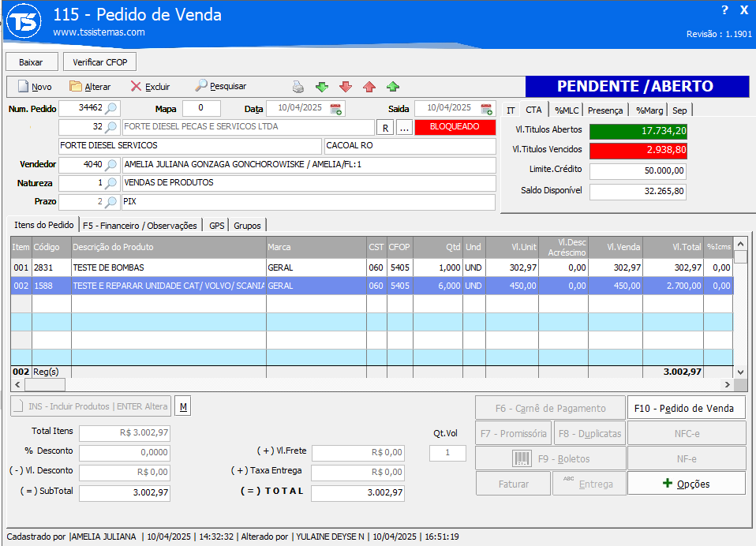The image size is (756, 546).
Task: Click the Alterar folder icon
Action: point(76,87)
